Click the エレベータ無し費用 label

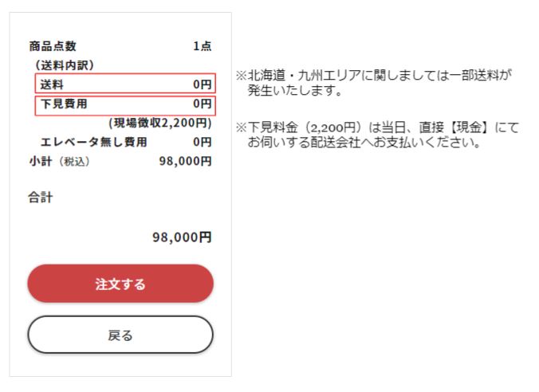[93, 143]
